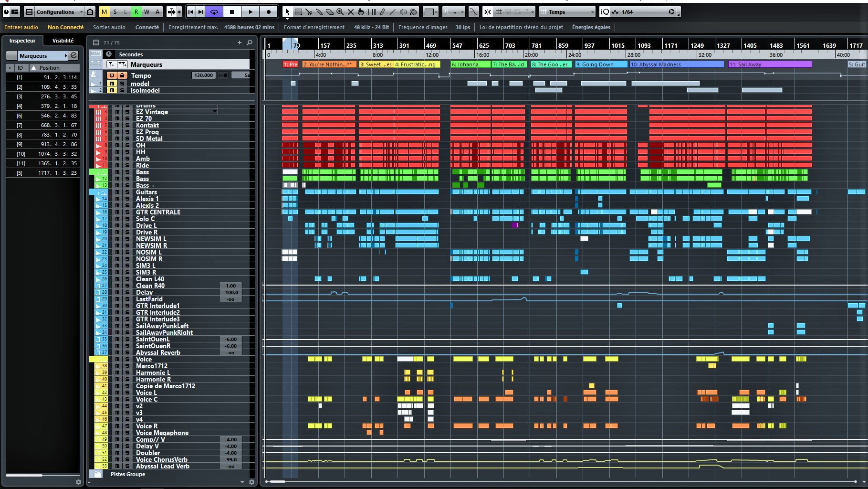Click the Add Cycle Marker button on Marqueurs track
Image resolution: width=868 pixels, height=489 pixels.
pos(122,64)
